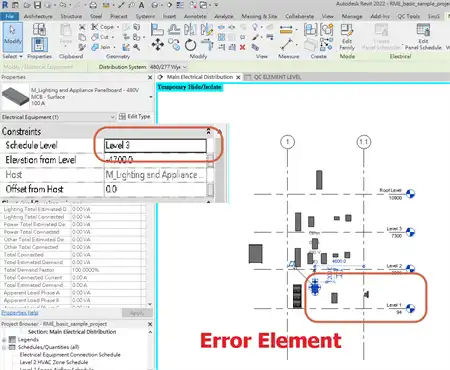Activate the Copy element tool
Screen dimensions: 450x370
(174, 44)
